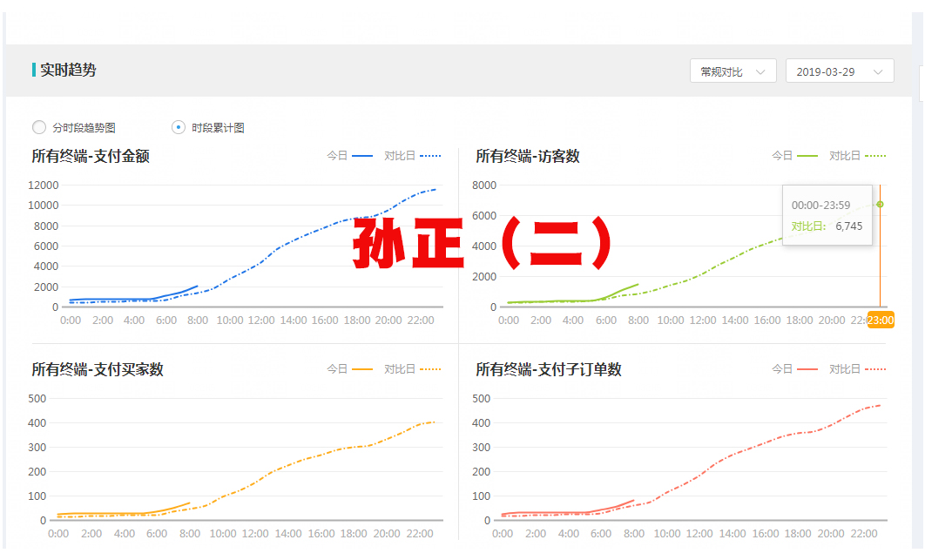Select the 时段累计图 radio button
925x560 pixels.
point(179,127)
